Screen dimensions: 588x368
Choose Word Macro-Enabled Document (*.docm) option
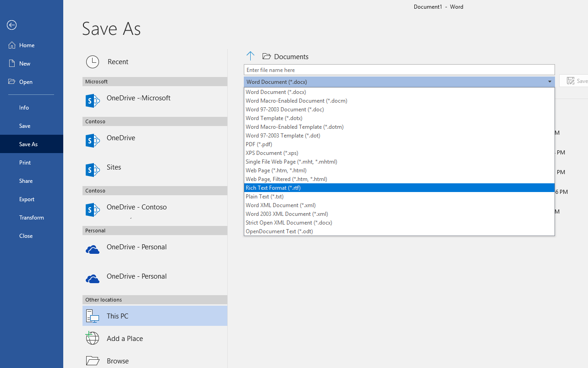(399, 101)
